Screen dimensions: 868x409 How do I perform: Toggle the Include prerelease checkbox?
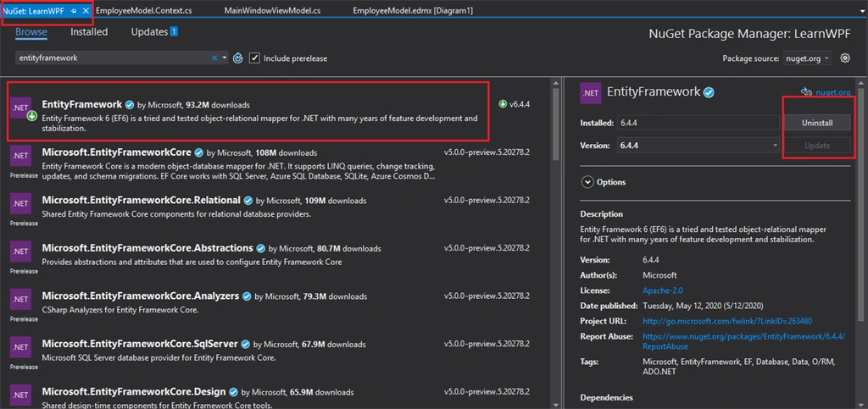[x=254, y=58]
